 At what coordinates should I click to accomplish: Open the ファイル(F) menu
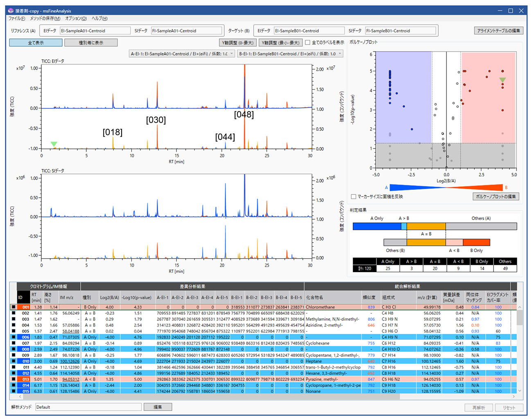(17, 18)
